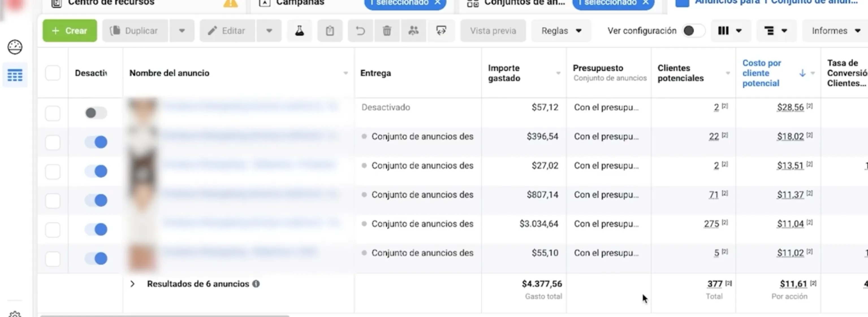The height and width of the screenshot is (317, 868).
Task: Select the campaigns table grid icon
Action: coord(15,75)
